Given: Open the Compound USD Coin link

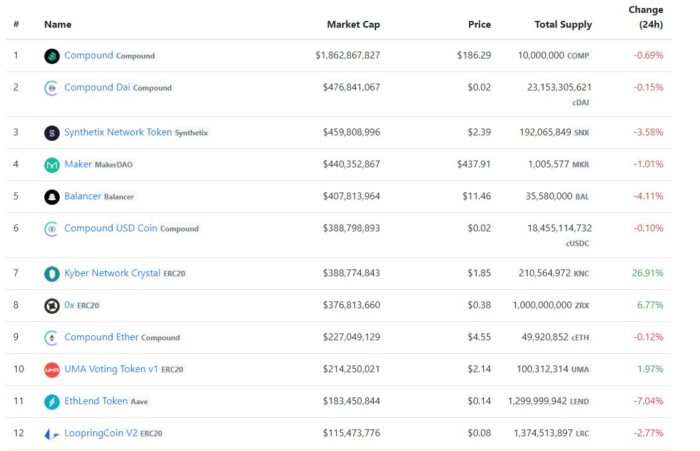Looking at the screenshot, I should 111,228.
